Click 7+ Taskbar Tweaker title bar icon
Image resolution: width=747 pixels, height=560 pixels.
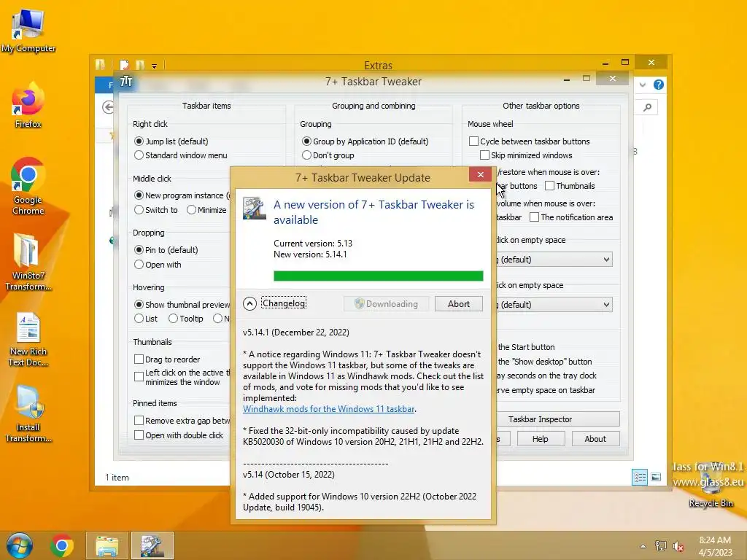coord(126,82)
